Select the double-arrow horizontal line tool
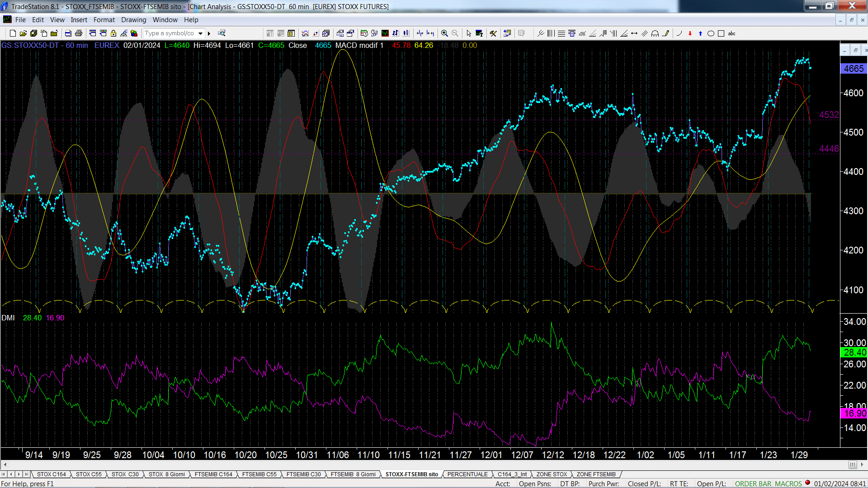This screenshot has width=868, height=488. click(634, 33)
